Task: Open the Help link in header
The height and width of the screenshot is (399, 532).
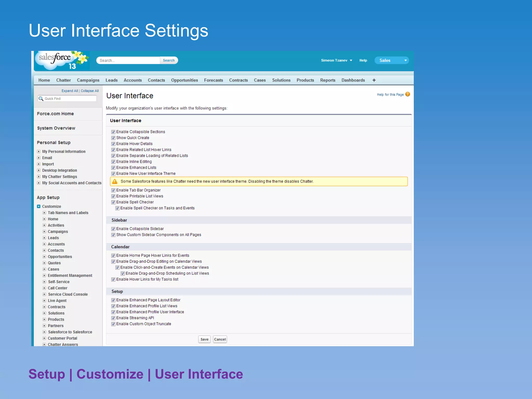Action: pos(363,60)
